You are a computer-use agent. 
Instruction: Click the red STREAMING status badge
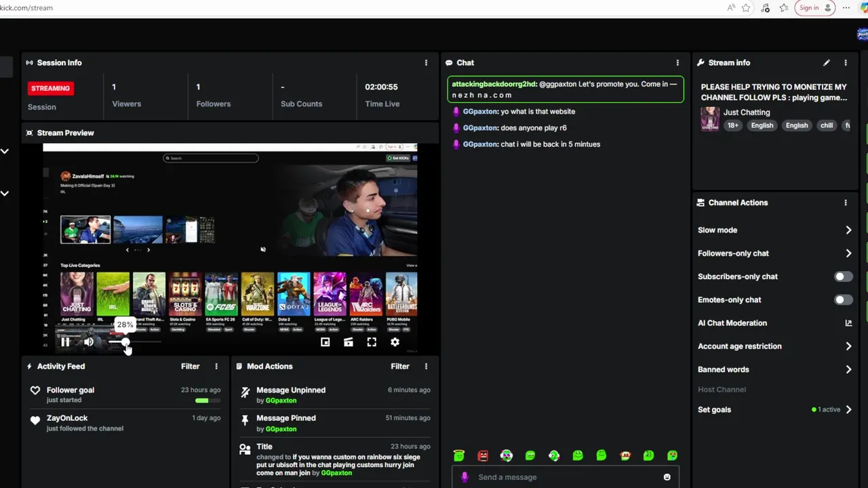coord(50,88)
